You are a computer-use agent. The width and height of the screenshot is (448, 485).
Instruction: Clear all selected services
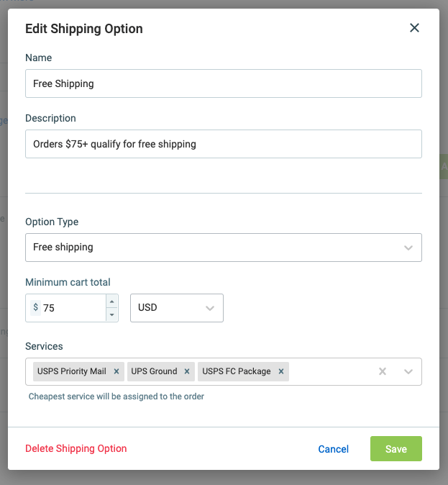coord(383,371)
